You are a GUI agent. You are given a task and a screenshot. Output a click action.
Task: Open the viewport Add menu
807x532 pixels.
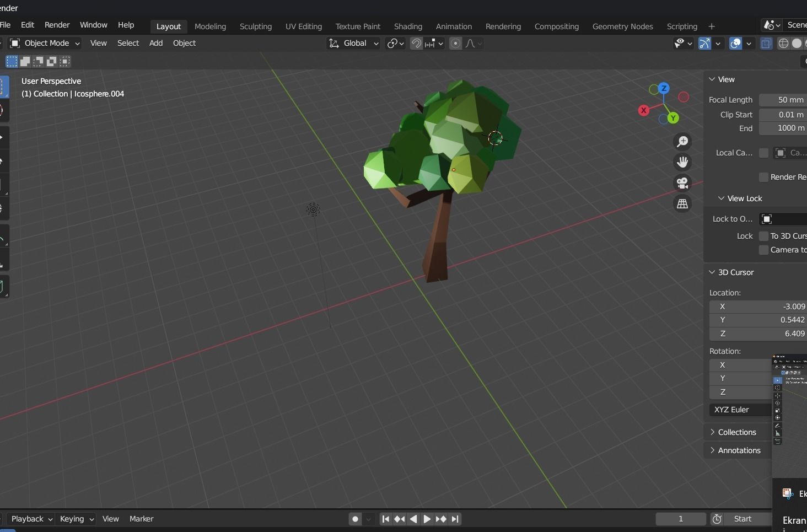156,43
